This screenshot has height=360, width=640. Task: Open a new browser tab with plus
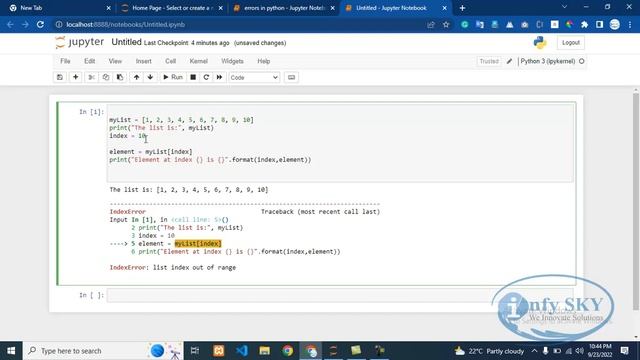(462, 8)
